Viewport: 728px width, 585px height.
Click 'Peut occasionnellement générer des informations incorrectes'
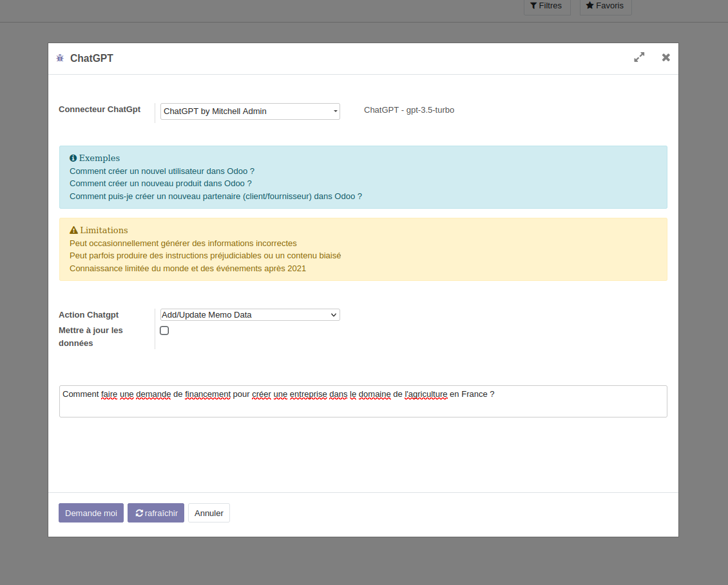click(183, 244)
